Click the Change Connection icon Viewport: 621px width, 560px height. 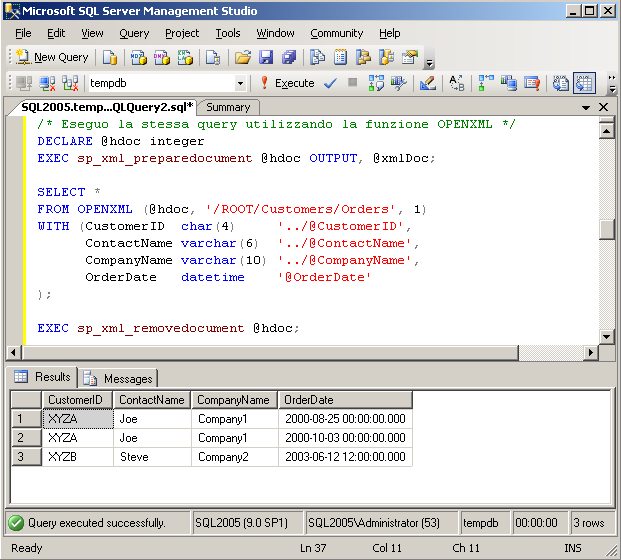tap(70, 83)
